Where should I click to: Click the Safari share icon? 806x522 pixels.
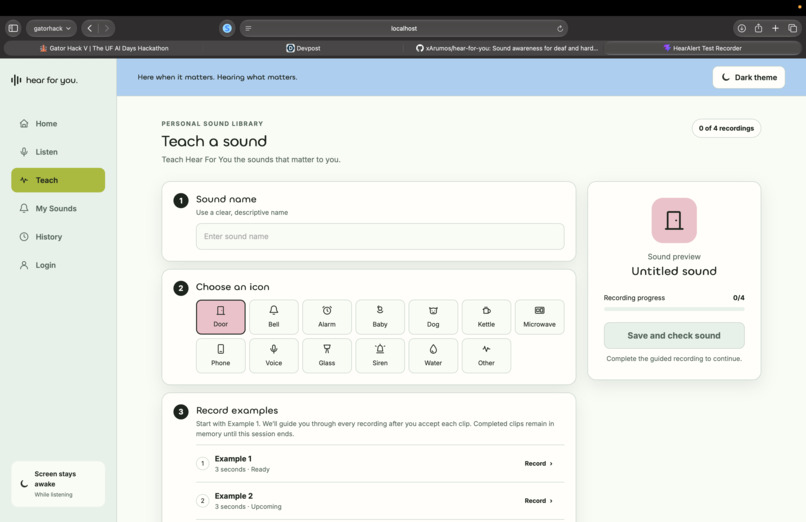coord(758,28)
